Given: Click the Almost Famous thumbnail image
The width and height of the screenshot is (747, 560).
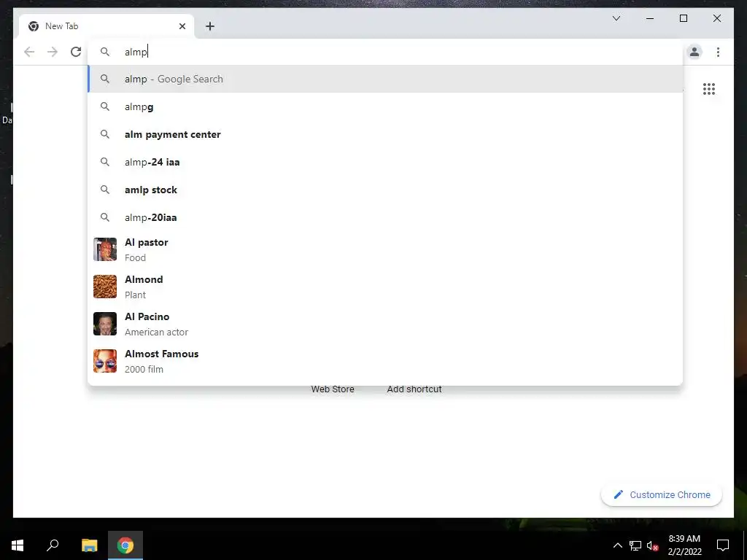Looking at the screenshot, I should click(x=105, y=361).
